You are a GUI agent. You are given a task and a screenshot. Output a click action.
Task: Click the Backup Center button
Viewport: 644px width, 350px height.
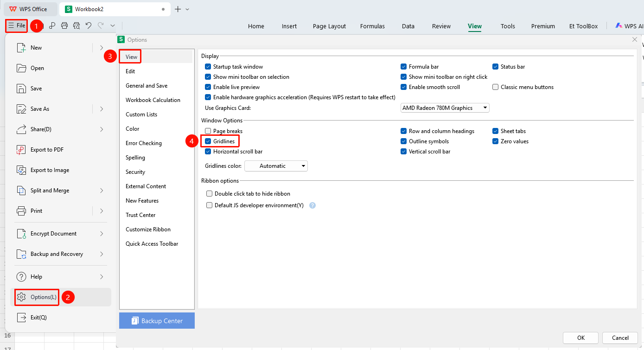[x=157, y=321]
